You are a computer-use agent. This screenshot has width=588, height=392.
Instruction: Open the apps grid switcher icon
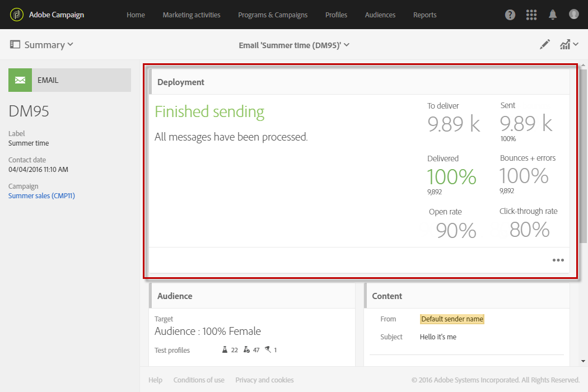[531, 15]
